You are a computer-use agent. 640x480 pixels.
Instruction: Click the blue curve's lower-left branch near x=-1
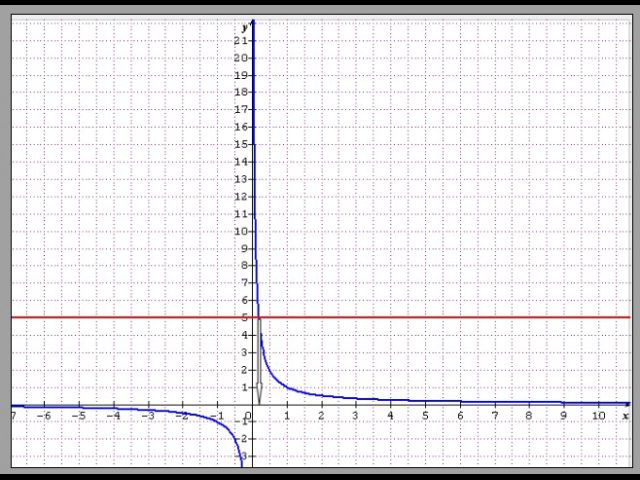pyautogui.click(x=218, y=420)
